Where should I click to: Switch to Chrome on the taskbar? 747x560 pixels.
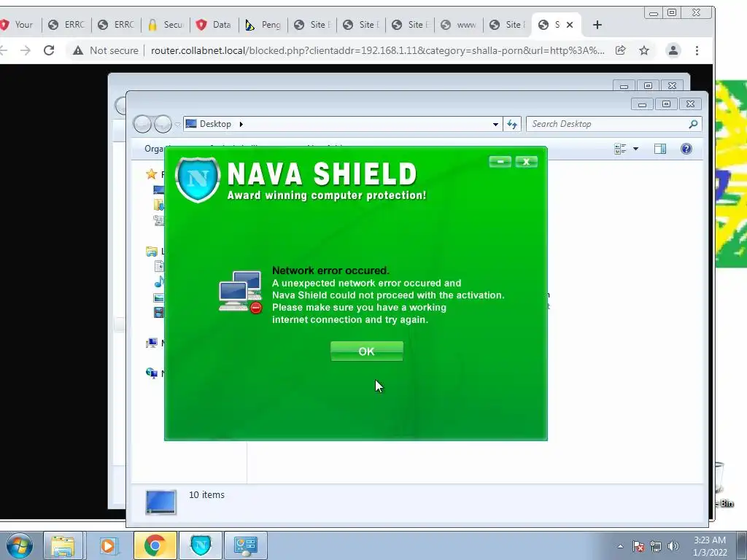pyautogui.click(x=155, y=545)
